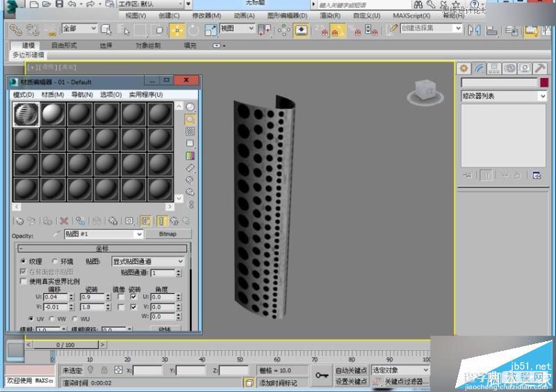Screen dimensions: 556x392
Task: Click the 设置关键点 set key button
Action: (352, 382)
